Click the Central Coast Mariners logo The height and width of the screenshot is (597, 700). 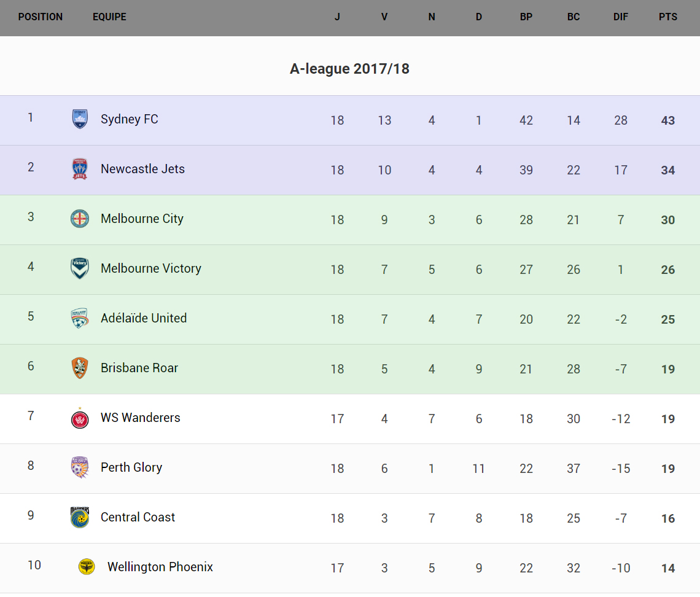80,517
